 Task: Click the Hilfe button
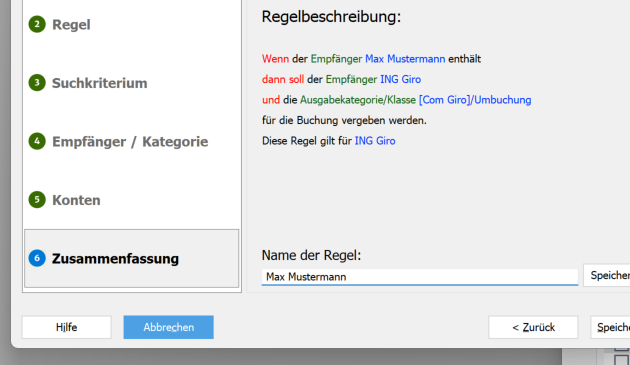click(67, 327)
